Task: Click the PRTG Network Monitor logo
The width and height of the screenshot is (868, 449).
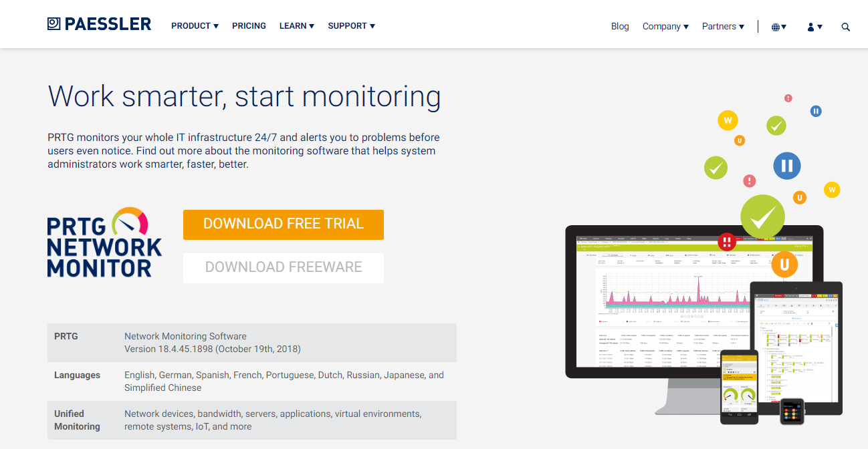Action: [104, 243]
